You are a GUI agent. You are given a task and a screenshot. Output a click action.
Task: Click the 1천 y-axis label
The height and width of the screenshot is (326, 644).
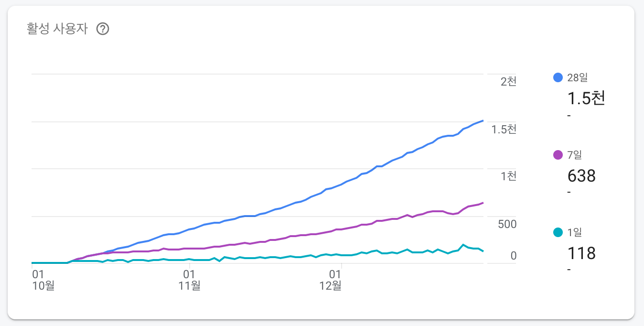508,176
